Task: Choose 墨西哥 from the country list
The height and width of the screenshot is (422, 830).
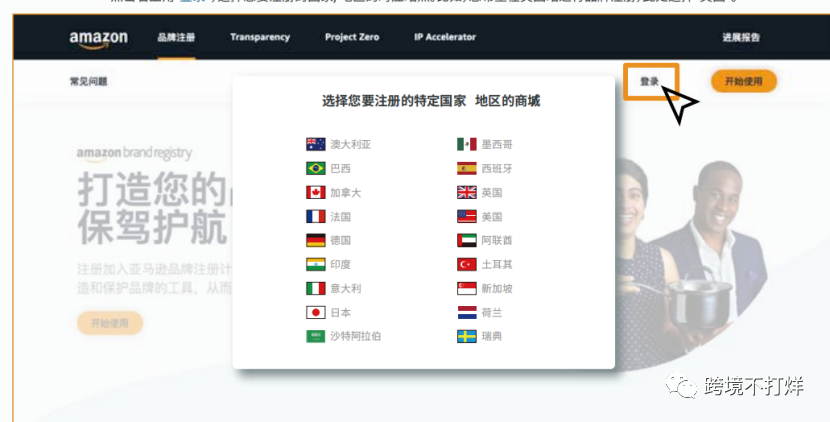Action: [497, 144]
